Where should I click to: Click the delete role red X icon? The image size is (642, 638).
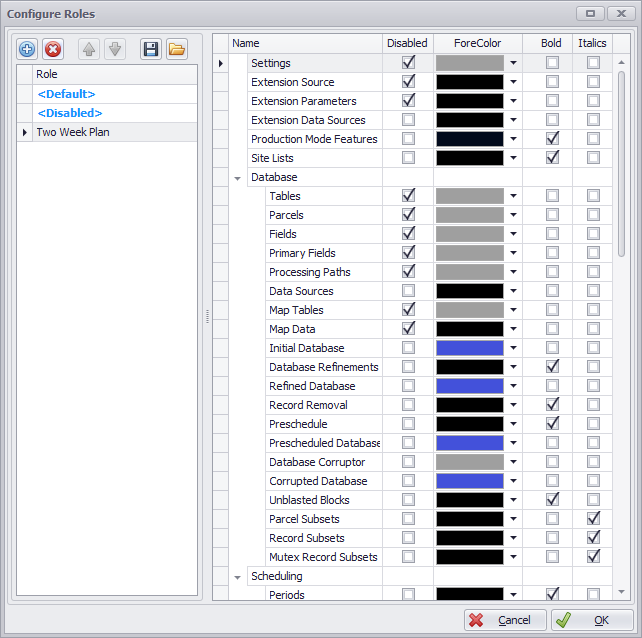[53, 49]
